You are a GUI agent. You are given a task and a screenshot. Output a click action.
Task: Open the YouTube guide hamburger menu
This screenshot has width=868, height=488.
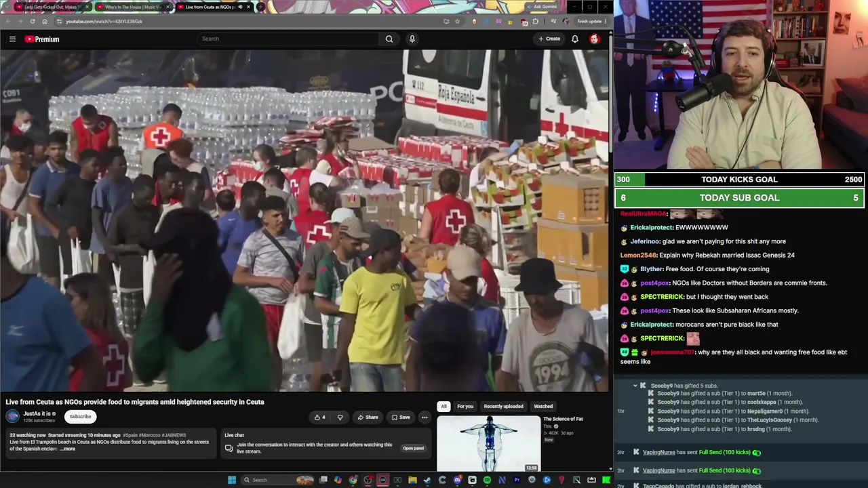coord(12,39)
